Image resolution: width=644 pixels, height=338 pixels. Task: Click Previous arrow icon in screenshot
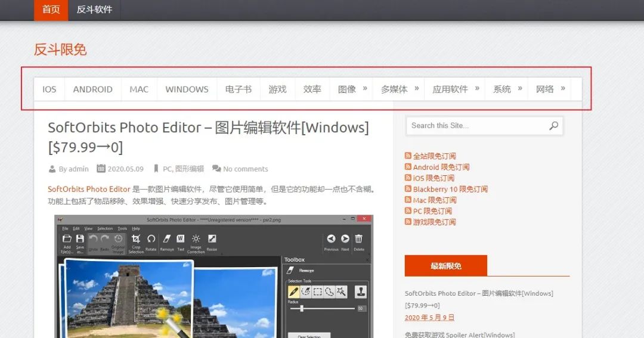[x=331, y=238]
